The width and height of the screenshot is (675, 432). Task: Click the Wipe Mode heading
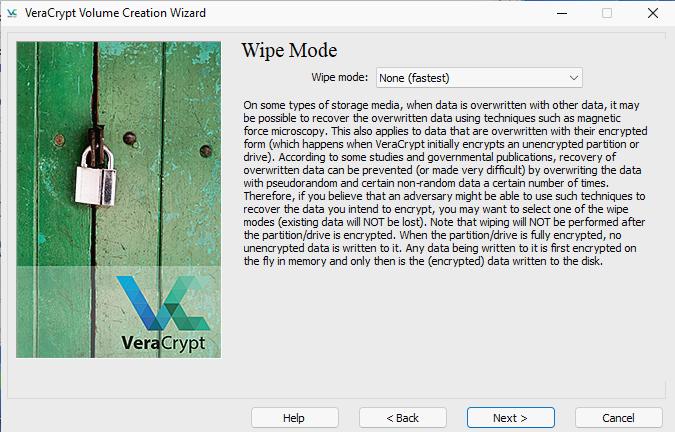[x=289, y=50]
